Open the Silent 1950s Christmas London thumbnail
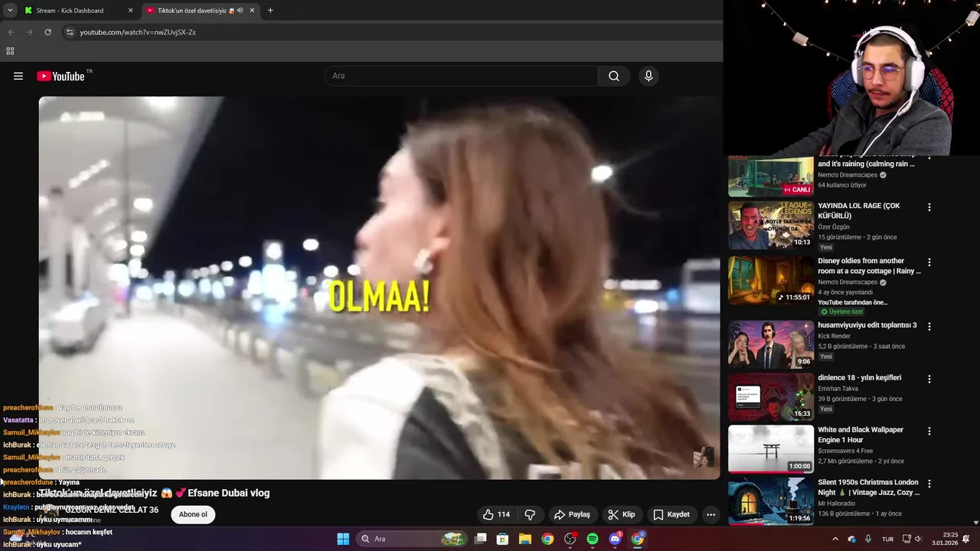This screenshot has height=551, width=980. [x=771, y=501]
